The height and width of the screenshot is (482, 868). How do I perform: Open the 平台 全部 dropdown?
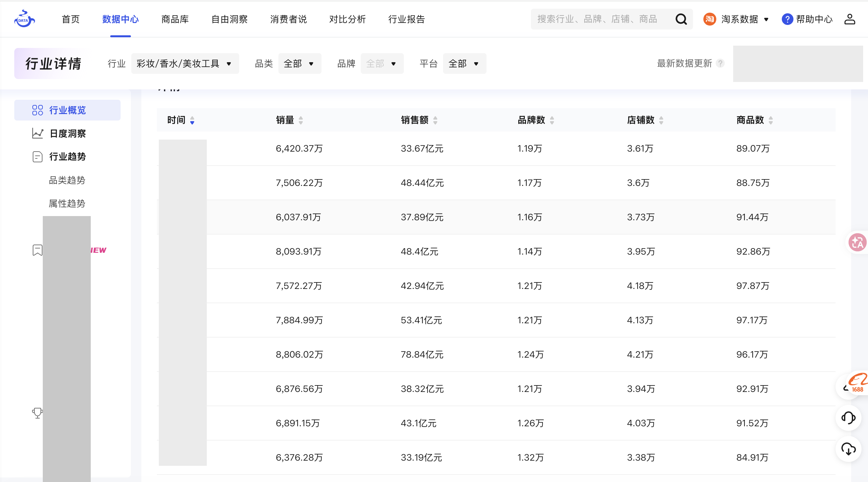[464, 63]
